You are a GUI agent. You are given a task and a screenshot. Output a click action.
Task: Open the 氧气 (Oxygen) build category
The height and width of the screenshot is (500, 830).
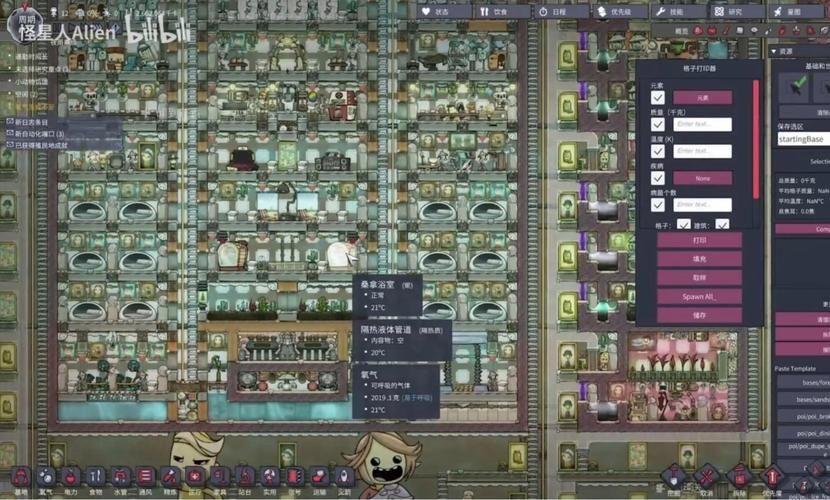click(46, 478)
